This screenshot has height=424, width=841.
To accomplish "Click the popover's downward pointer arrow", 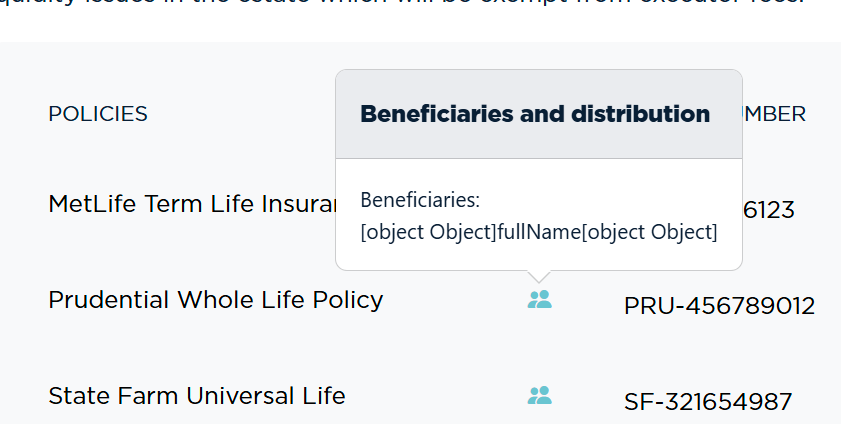I will tap(539, 276).
